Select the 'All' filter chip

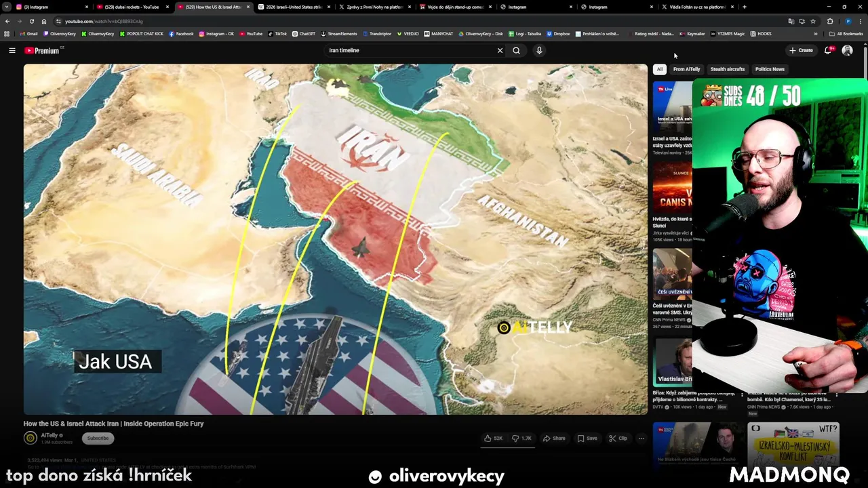click(x=659, y=69)
